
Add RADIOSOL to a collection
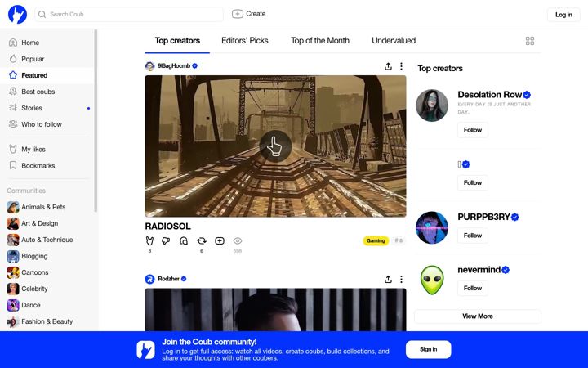click(220, 240)
